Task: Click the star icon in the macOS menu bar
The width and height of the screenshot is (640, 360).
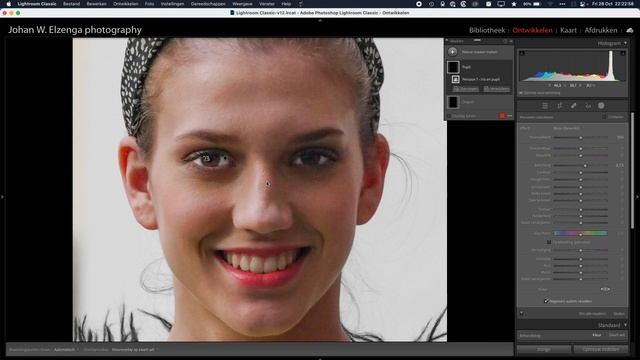Action: (x=514, y=4)
